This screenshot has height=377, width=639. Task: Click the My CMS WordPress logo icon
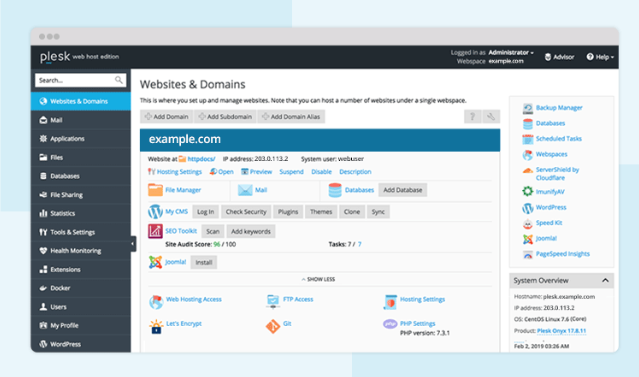pos(155,212)
